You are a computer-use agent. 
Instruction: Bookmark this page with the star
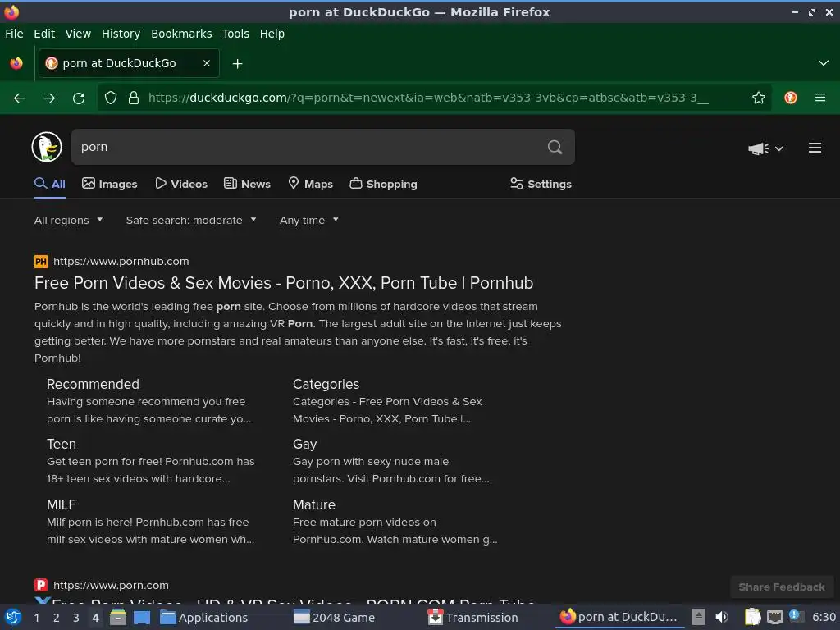tap(758, 98)
